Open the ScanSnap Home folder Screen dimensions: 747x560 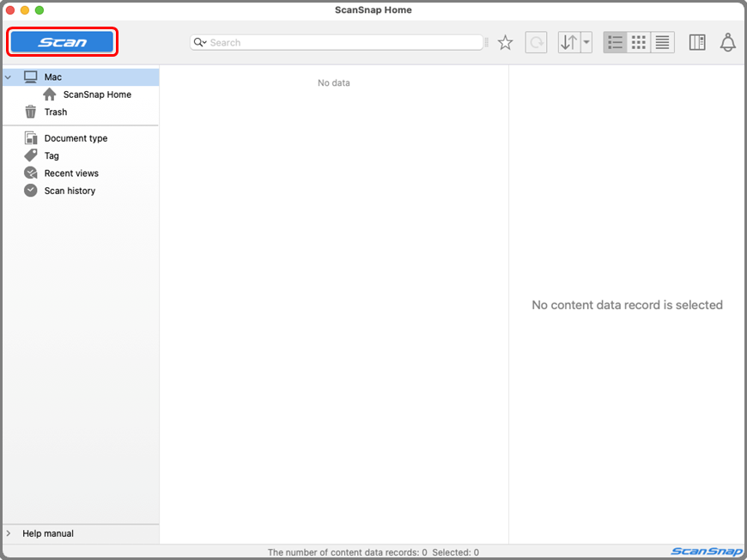point(81,94)
